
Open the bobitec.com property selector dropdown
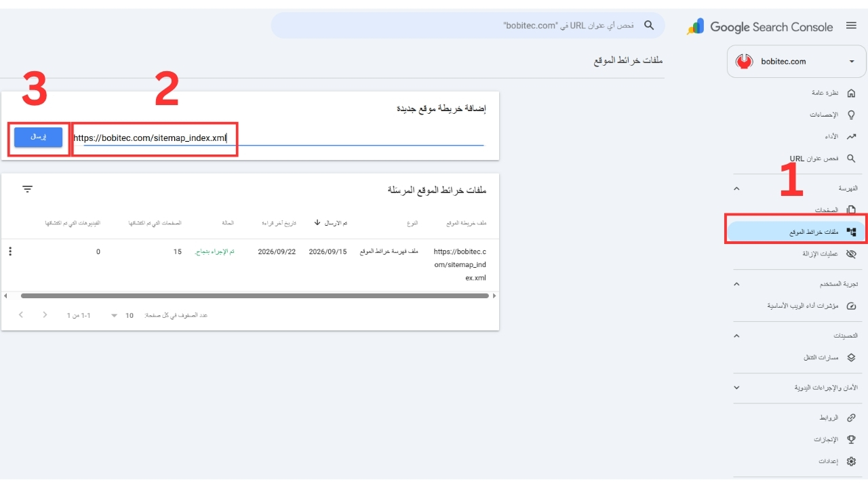[797, 62]
